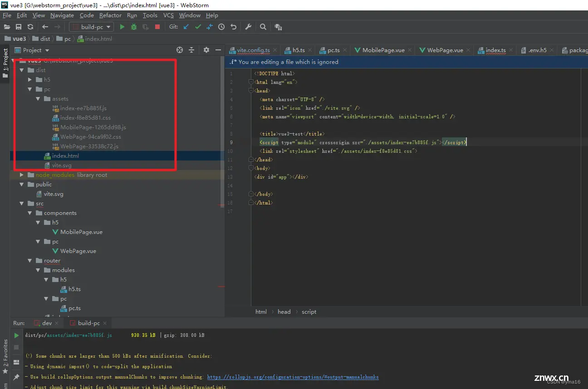588x389 pixels.
Task: Open the build-pc run configuration dropdown
Action: (x=90, y=27)
